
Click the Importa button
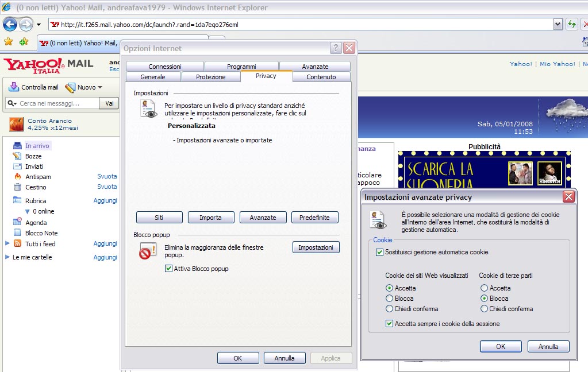211,217
